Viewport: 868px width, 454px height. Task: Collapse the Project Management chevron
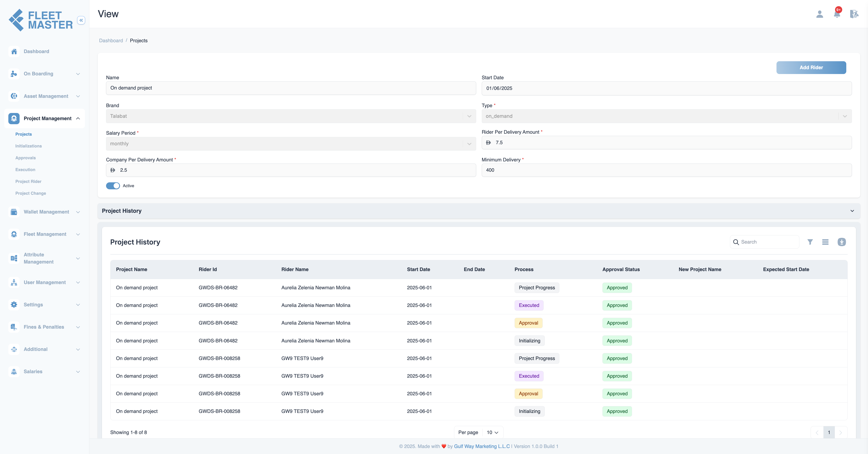point(78,118)
